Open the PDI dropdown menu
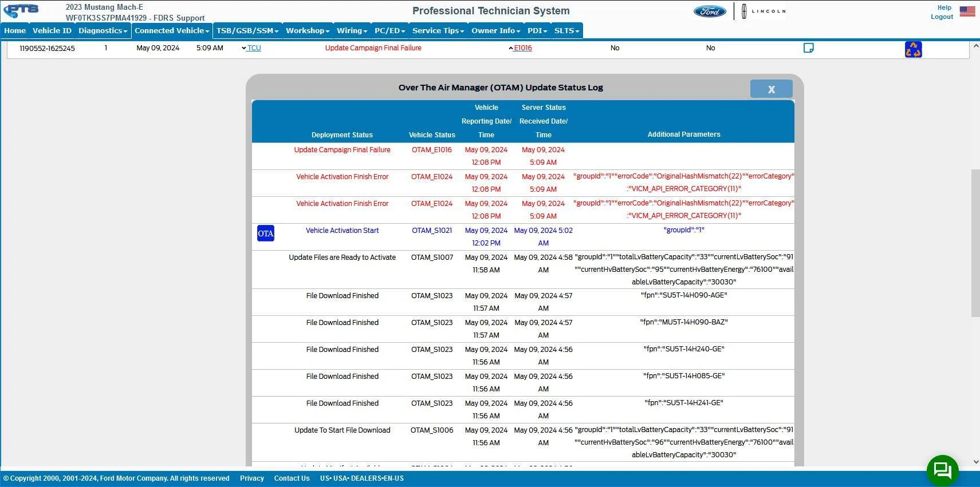This screenshot has height=487, width=980. click(x=537, y=31)
